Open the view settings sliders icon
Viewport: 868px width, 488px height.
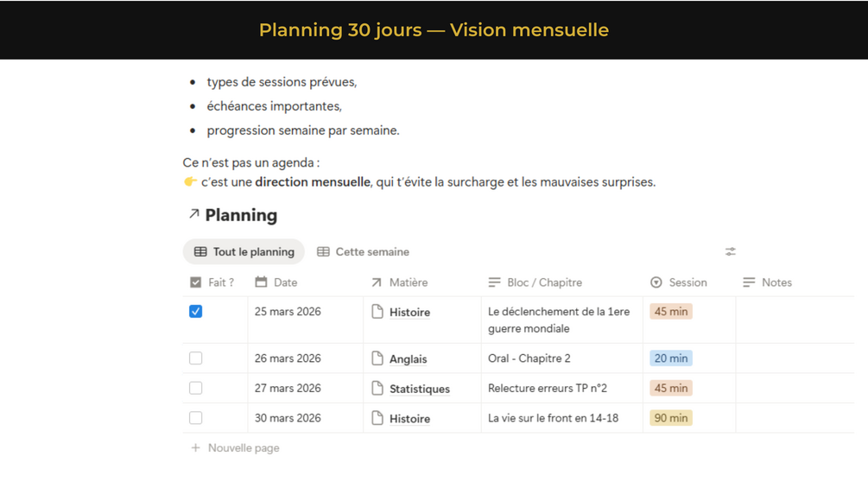point(730,251)
